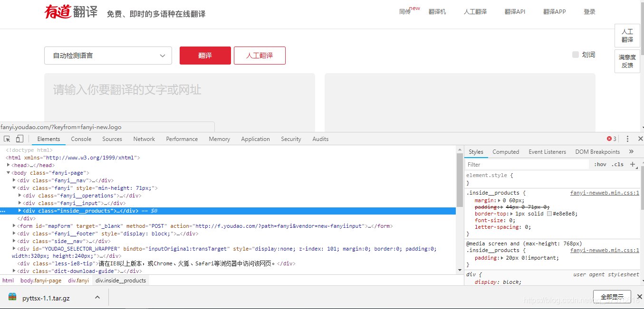644x309 pixels.
Task: Click 登录 login link
Action: coord(589,12)
